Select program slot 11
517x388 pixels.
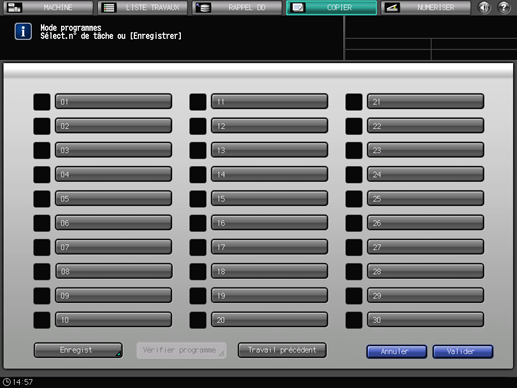(x=269, y=102)
